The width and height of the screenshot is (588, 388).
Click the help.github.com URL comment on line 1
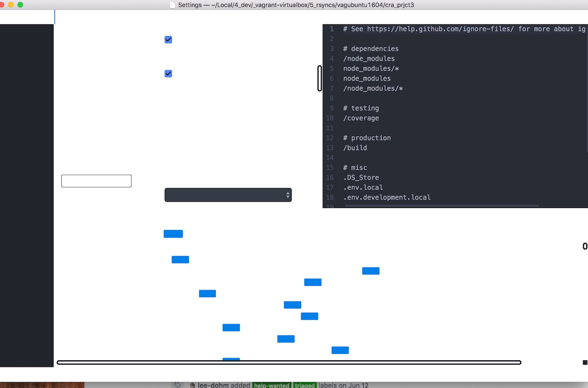[464, 29]
